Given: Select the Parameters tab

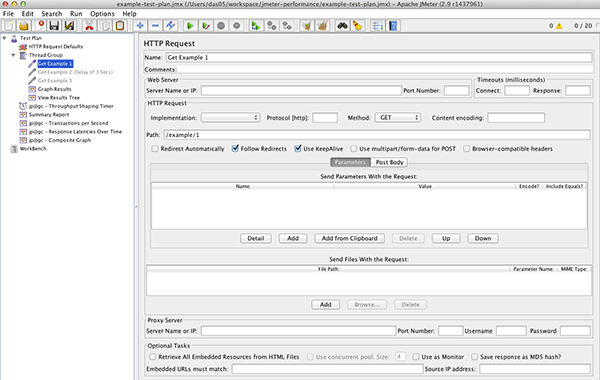Looking at the screenshot, I should pos(350,162).
